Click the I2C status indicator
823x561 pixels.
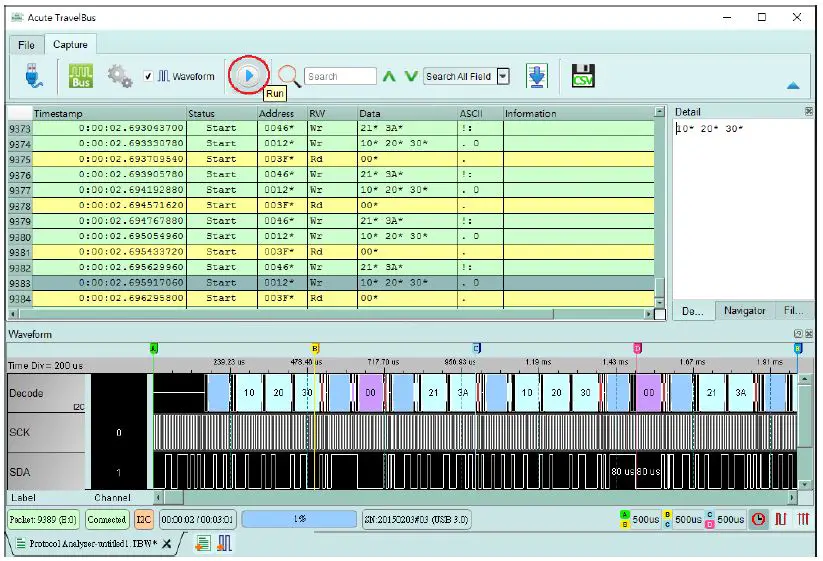[x=144, y=520]
